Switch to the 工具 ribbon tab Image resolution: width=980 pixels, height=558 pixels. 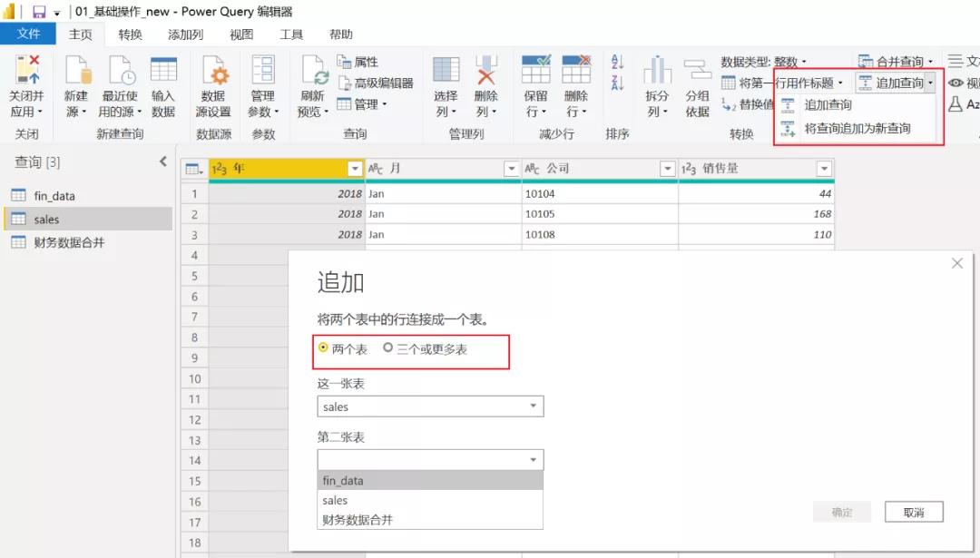[290, 34]
